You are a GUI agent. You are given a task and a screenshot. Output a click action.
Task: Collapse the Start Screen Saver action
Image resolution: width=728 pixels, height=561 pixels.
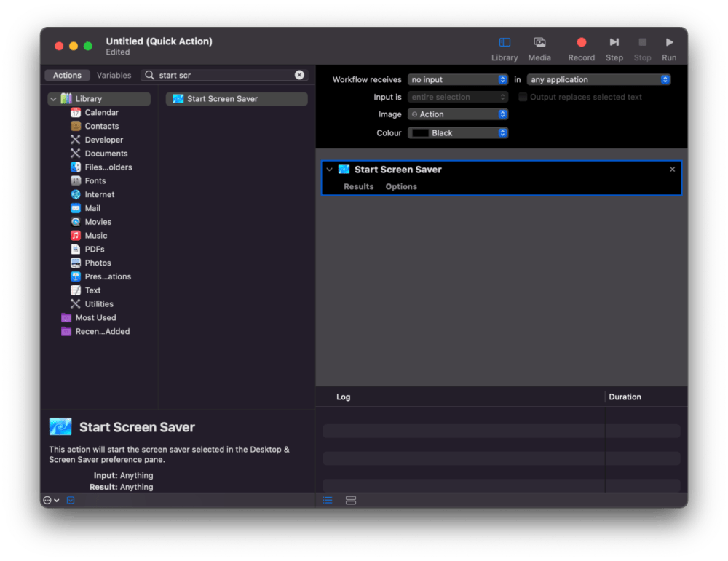point(331,169)
